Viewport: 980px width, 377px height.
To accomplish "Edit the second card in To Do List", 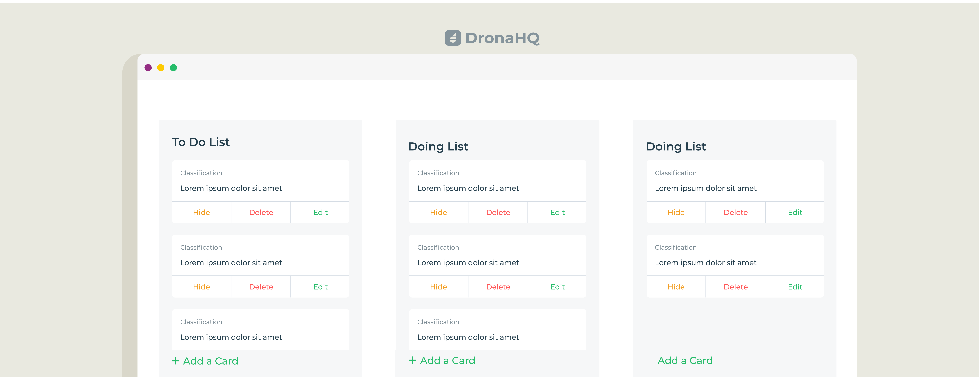I will point(320,287).
